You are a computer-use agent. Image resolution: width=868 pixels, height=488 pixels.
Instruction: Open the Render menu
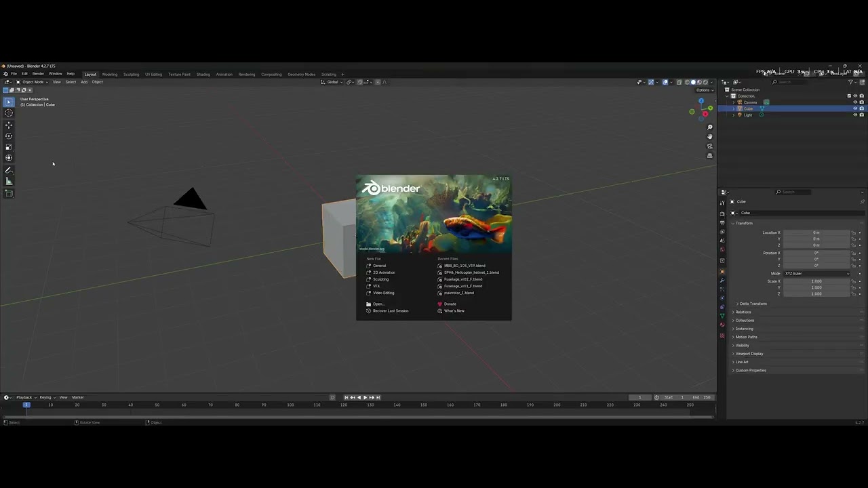pyautogui.click(x=38, y=74)
